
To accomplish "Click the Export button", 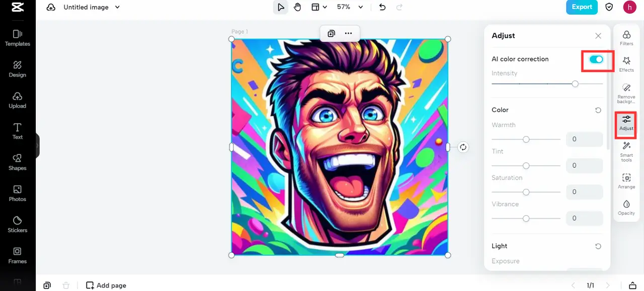I will point(582,7).
